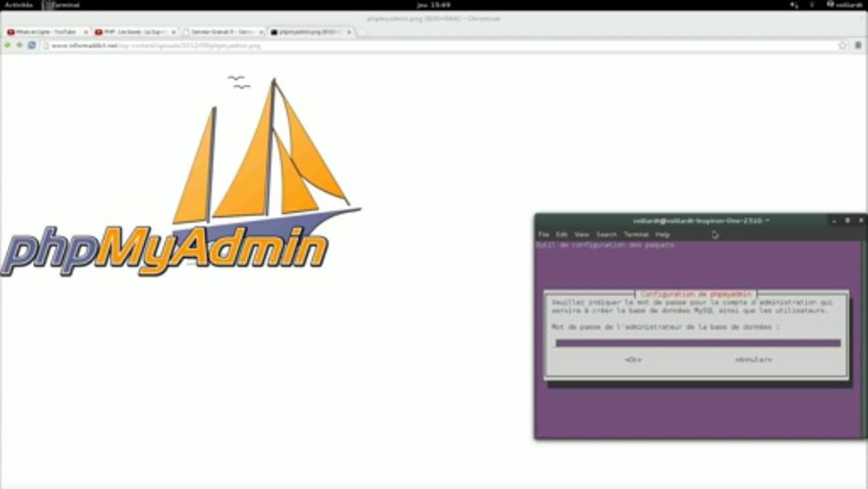Open the terminal Help menu
The image size is (868, 489).
(662, 234)
